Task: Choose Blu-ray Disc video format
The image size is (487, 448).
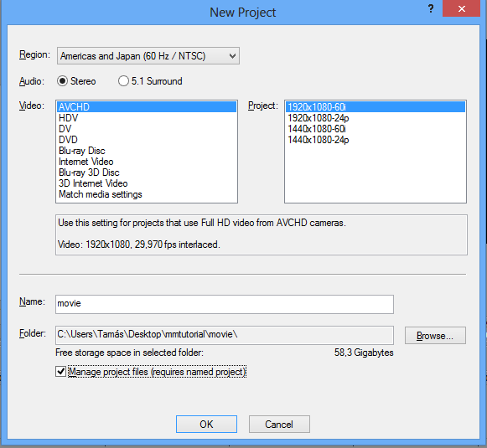Action: coord(147,151)
